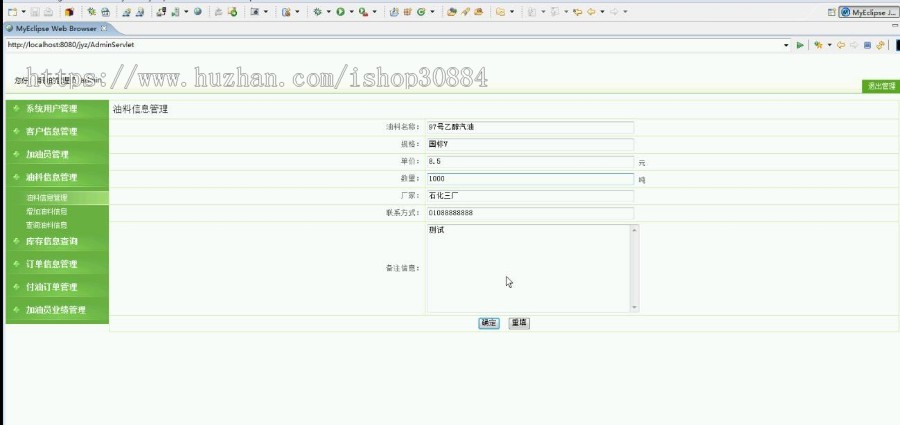Click the 联系方式 input field

tap(530, 213)
